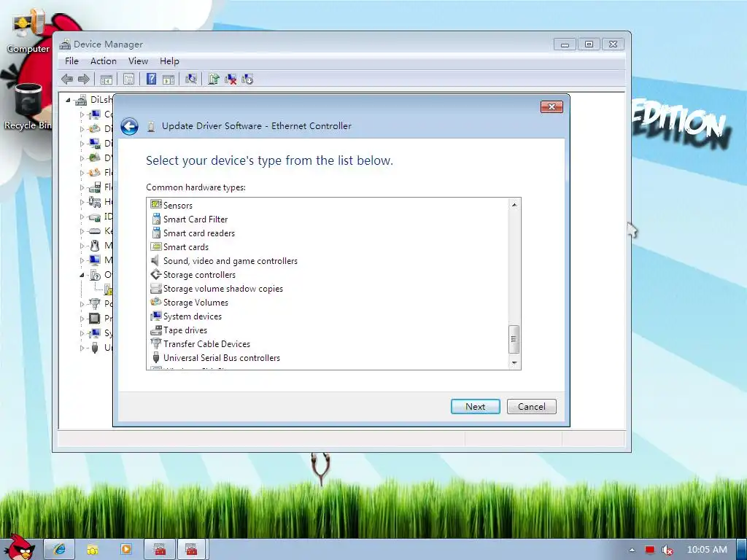Open the View menu
This screenshot has height=560, width=747.
click(138, 61)
